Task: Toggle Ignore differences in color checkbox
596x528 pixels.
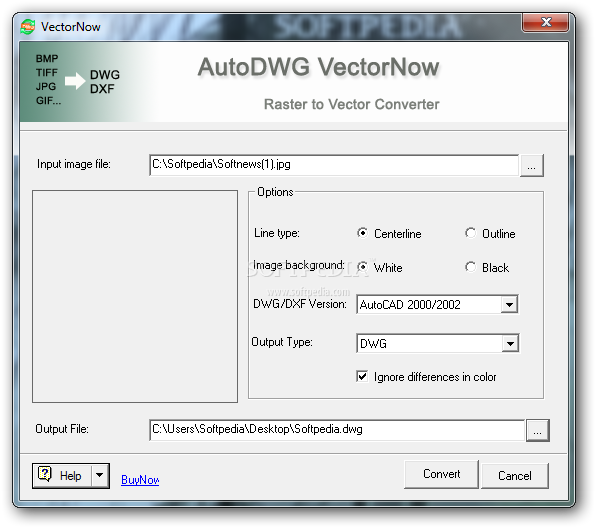Action: (x=362, y=376)
